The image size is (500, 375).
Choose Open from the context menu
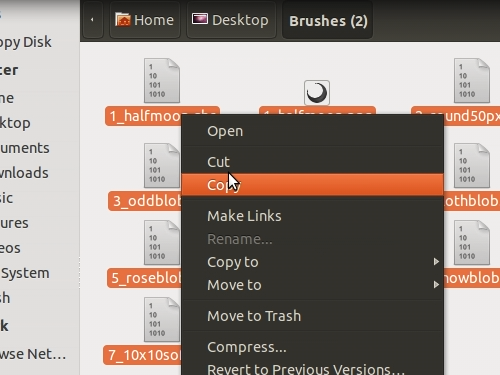[x=312, y=131]
